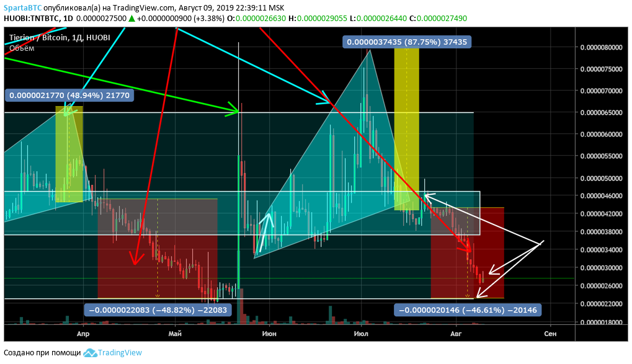Click the 0.0000055000 price axis label

pos(601,156)
